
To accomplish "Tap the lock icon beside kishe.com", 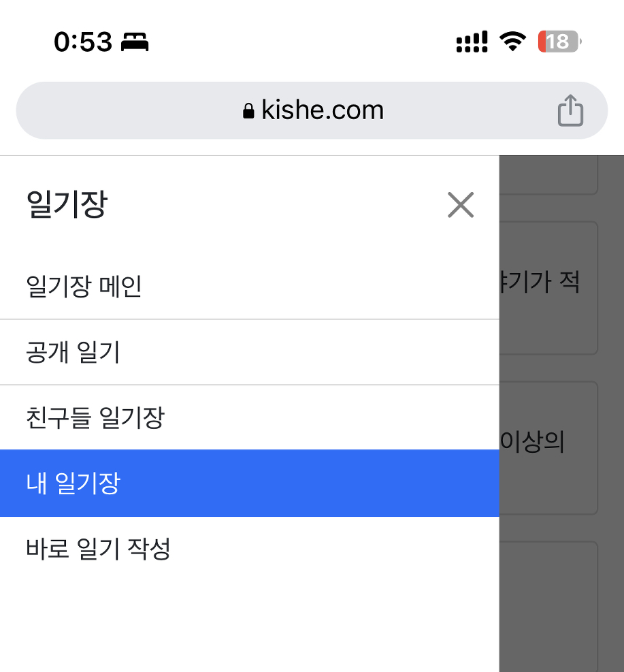I will [248, 111].
